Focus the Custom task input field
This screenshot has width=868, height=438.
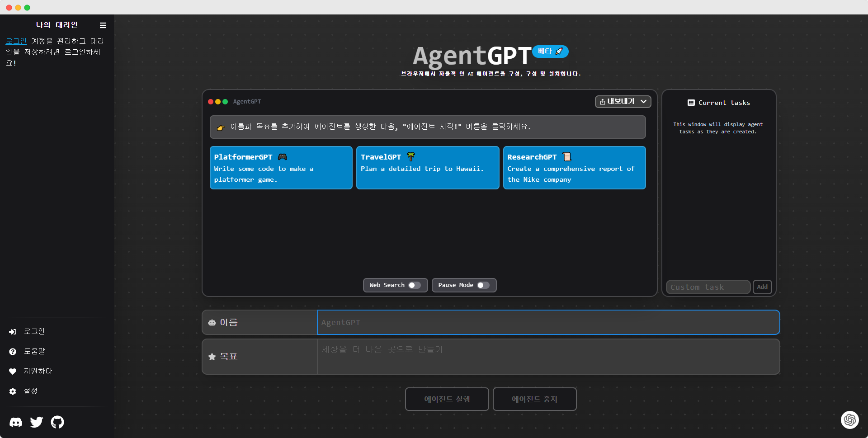point(708,287)
